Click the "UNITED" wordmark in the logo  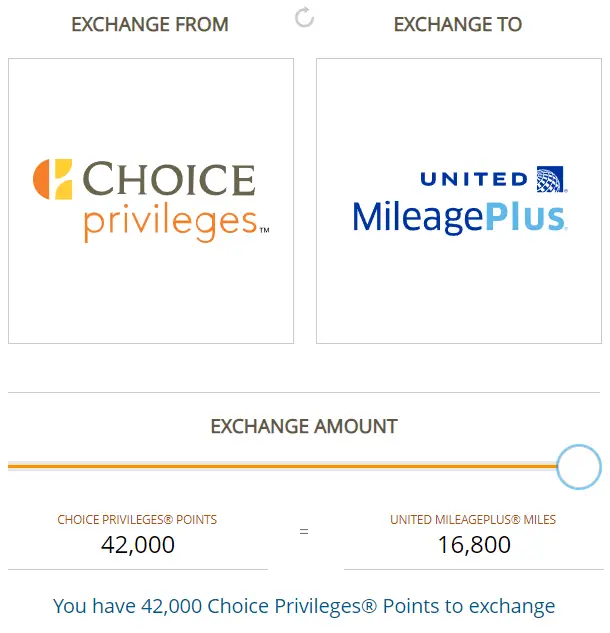474,180
